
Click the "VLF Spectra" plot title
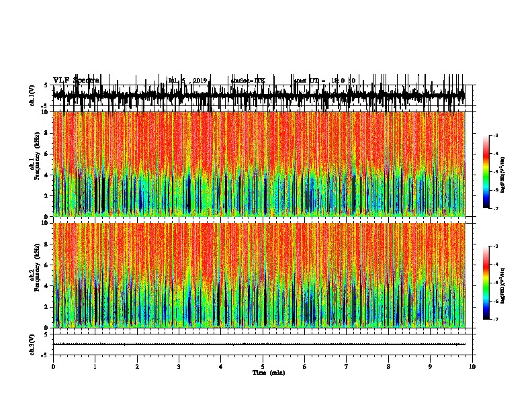pyautogui.click(x=77, y=81)
